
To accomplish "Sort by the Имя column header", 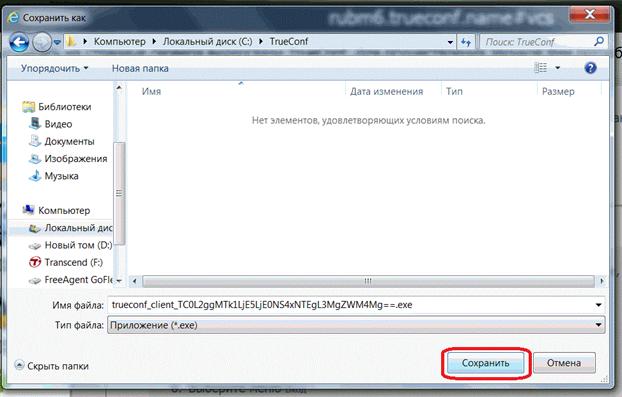I will tap(152, 91).
